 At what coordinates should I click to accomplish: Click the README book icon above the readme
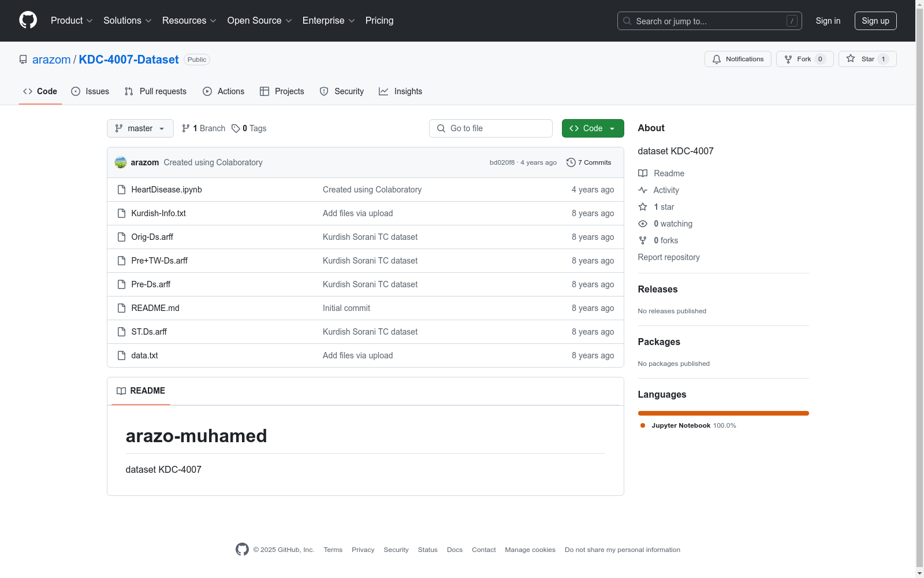(121, 391)
